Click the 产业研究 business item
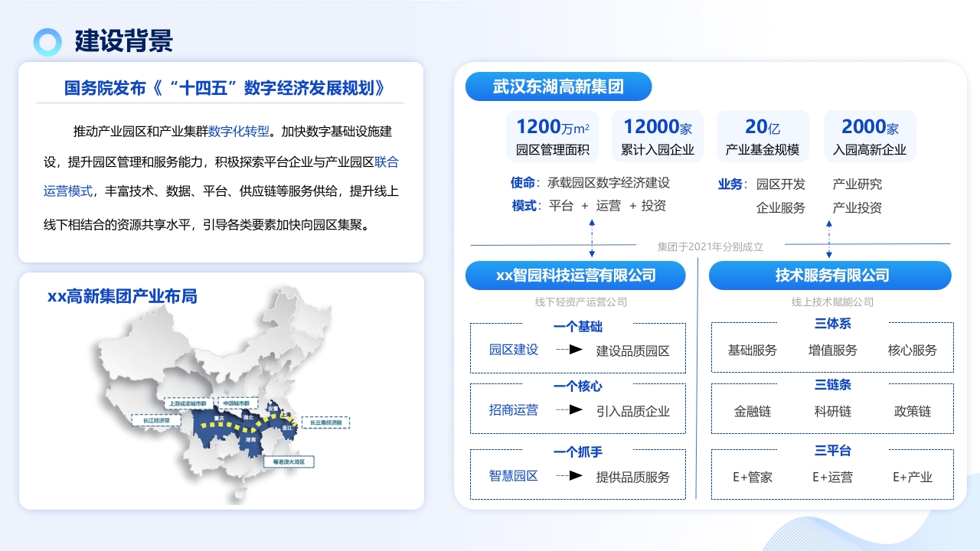Viewport: 980px width, 551px height. [857, 184]
